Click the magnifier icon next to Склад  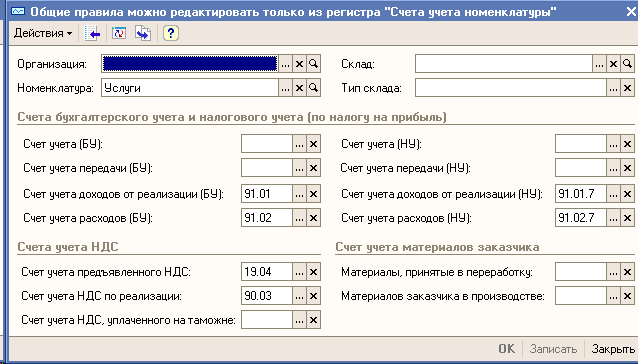pyautogui.click(x=627, y=64)
